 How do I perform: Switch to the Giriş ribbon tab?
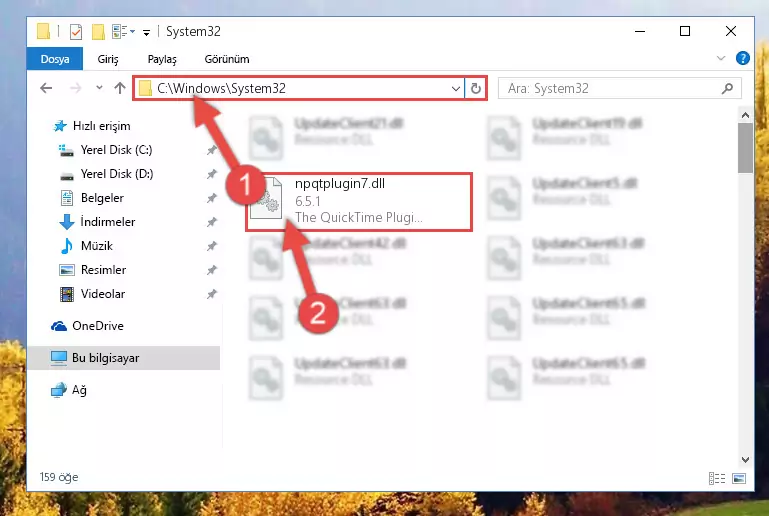(108, 59)
